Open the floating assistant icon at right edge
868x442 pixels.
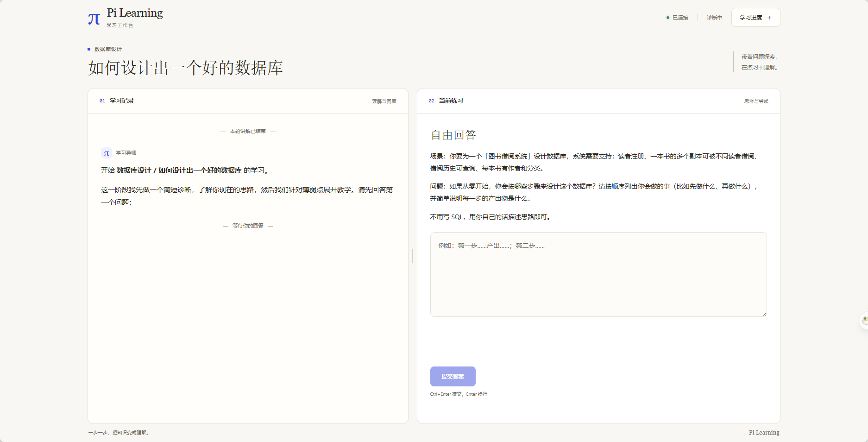point(864,321)
